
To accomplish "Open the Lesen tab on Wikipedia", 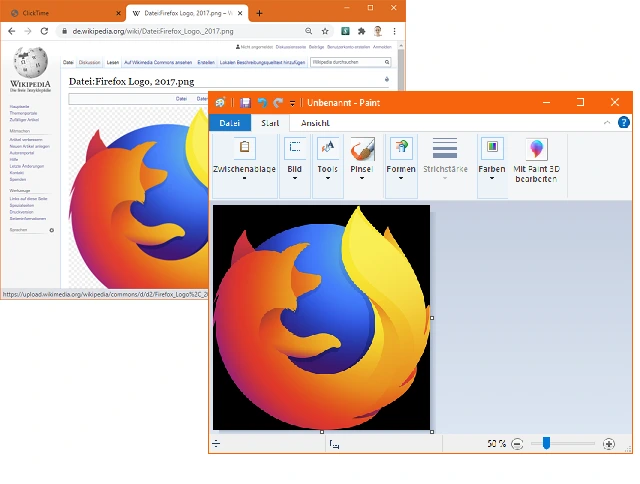I will click(x=113, y=62).
